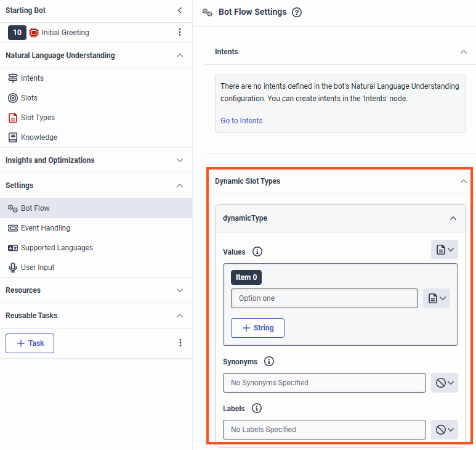The width and height of the screenshot is (476, 450).
Task: Collapse the dynamicType section
Action: (x=453, y=218)
